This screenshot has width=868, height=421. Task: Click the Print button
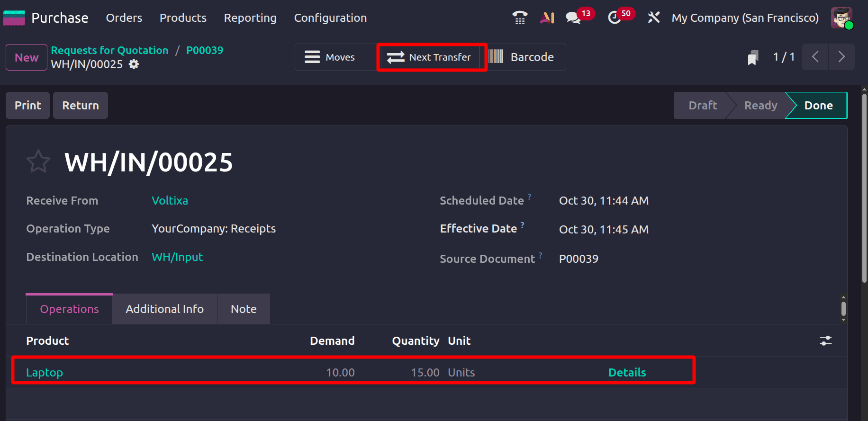pyautogui.click(x=27, y=105)
